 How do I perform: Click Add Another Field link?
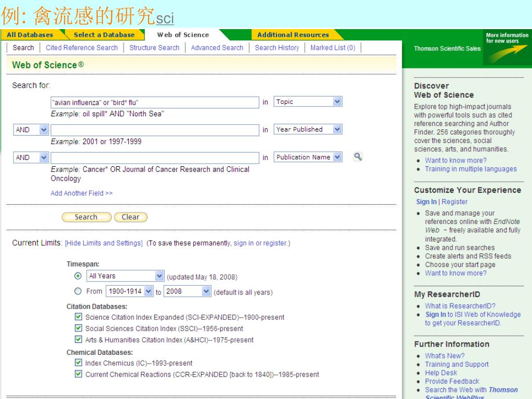[82, 193]
